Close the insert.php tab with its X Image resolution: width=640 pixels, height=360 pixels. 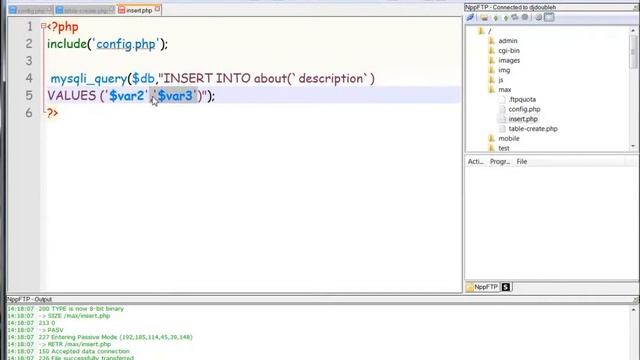point(158,9)
